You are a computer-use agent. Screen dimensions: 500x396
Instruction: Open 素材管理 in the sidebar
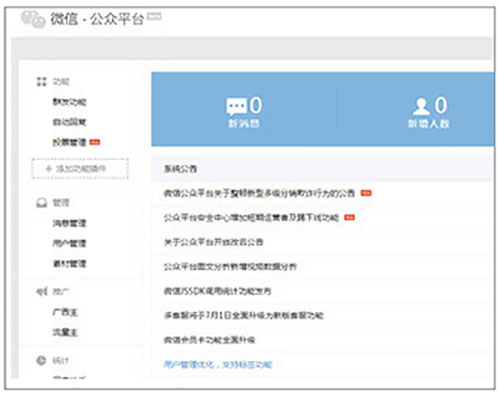tap(69, 264)
